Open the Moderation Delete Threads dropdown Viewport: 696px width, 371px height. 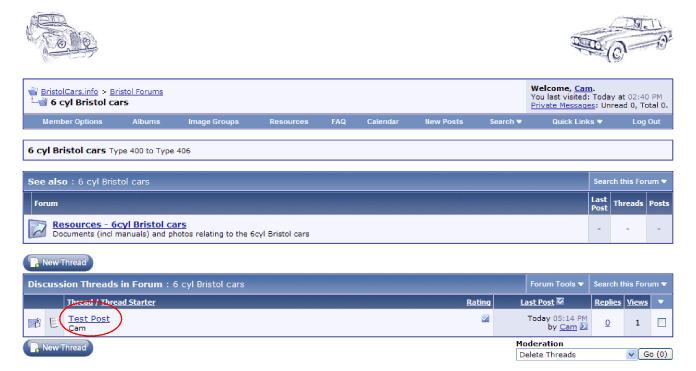coord(577,355)
